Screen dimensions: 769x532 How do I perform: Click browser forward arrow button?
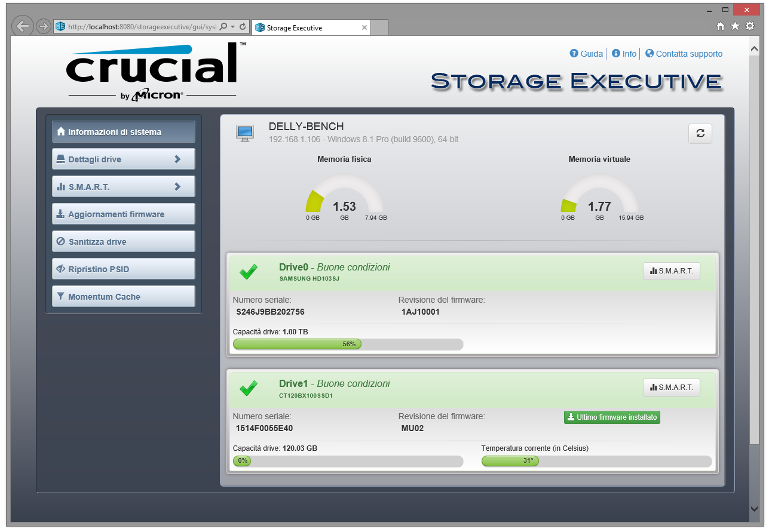(x=43, y=26)
